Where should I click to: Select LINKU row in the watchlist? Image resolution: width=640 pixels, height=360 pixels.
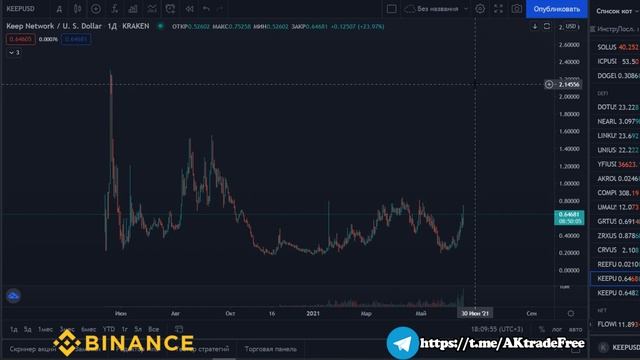click(616, 136)
